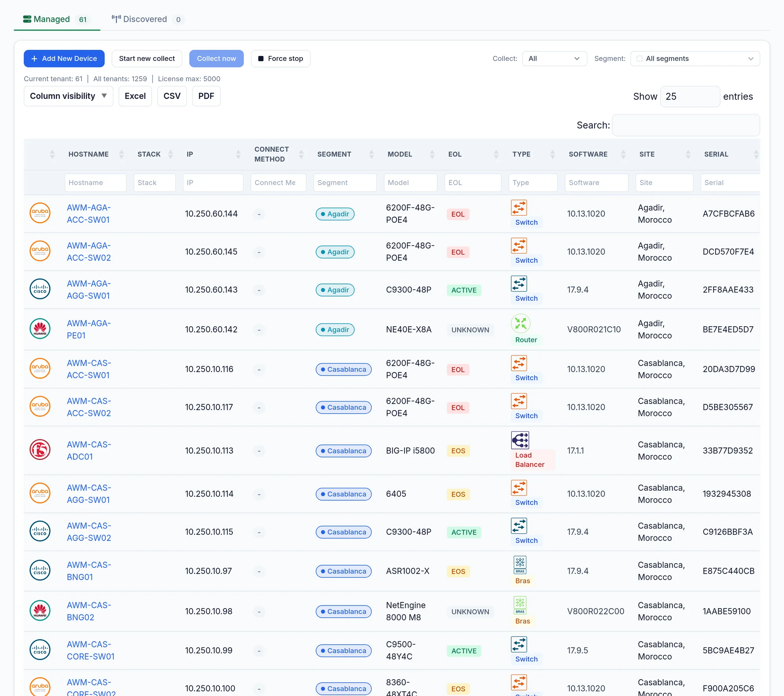Switch to the Managed tab
The height and width of the screenshot is (696, 784).
click(57, 19)
